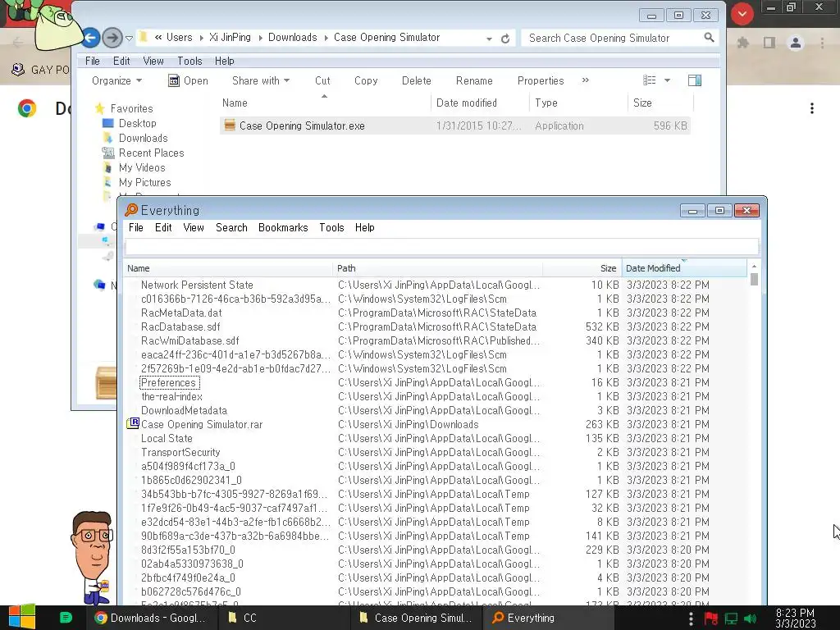Click the Everything search input field
Viewport: 840px width, 630px height.
pos(442,247)
